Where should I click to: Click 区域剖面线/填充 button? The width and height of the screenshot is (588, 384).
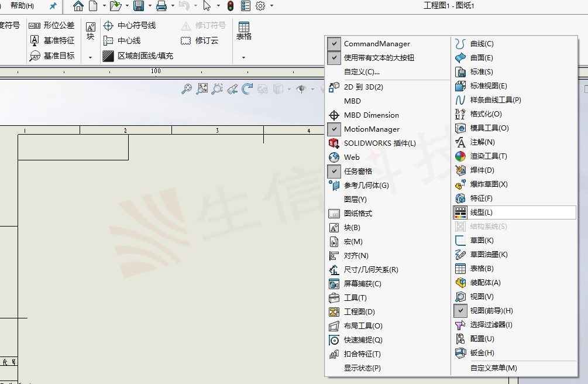click(138, 56)
